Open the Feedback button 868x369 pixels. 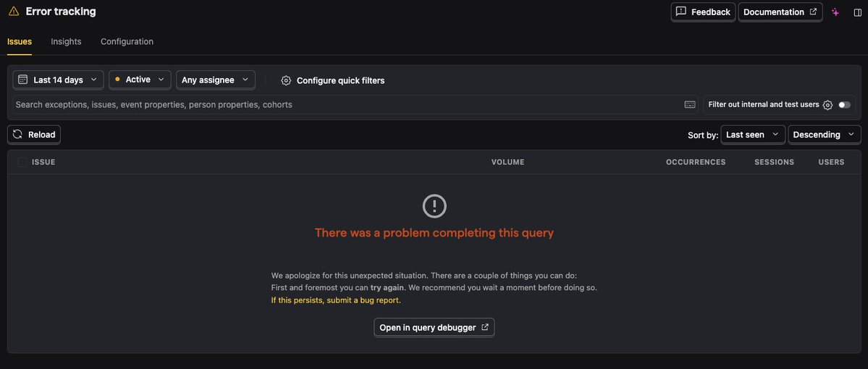tap(703, 12)
